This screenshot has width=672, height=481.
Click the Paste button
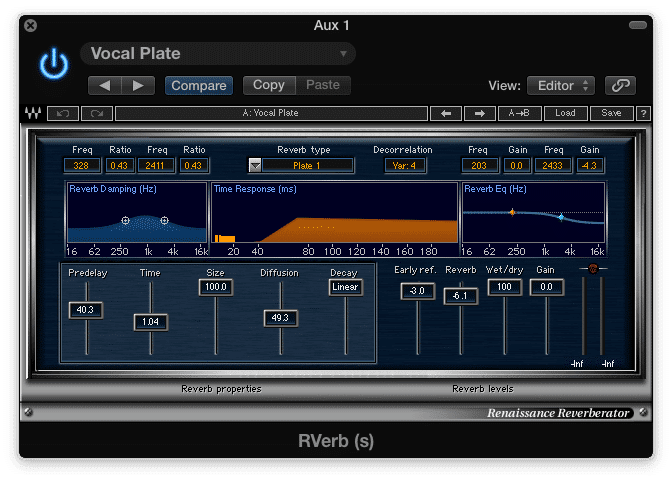point(323,85)
